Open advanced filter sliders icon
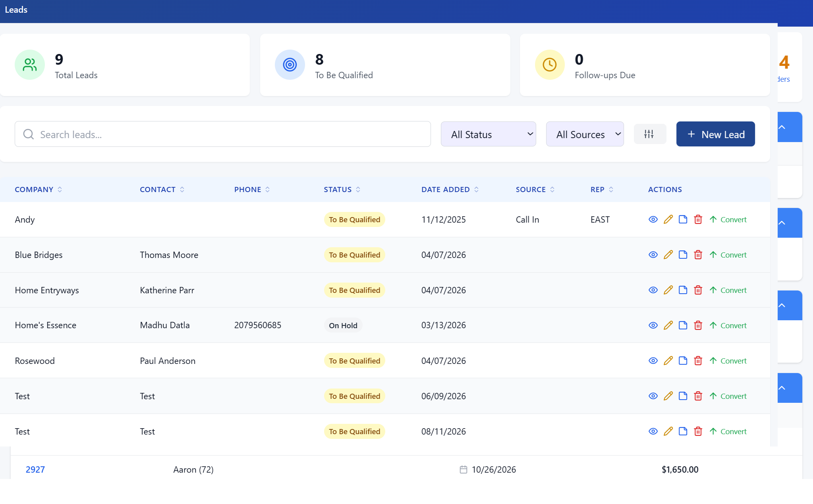Image resolution: width=813 pixels, height=504 pixels. click(649, 134)
